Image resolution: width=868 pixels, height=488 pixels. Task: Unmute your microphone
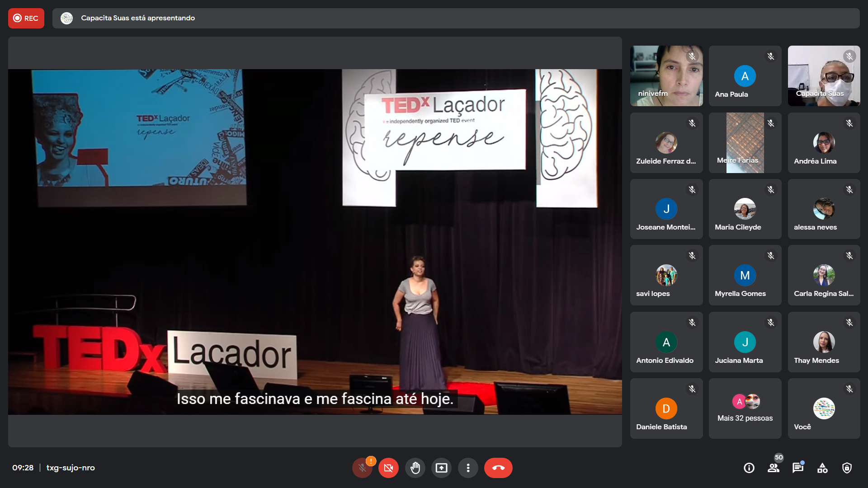click(362, 468)
